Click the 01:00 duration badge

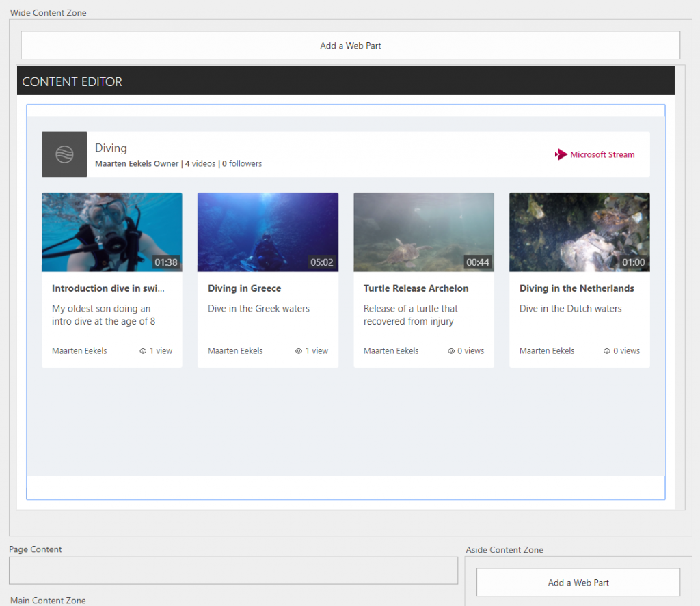[634, 262]
